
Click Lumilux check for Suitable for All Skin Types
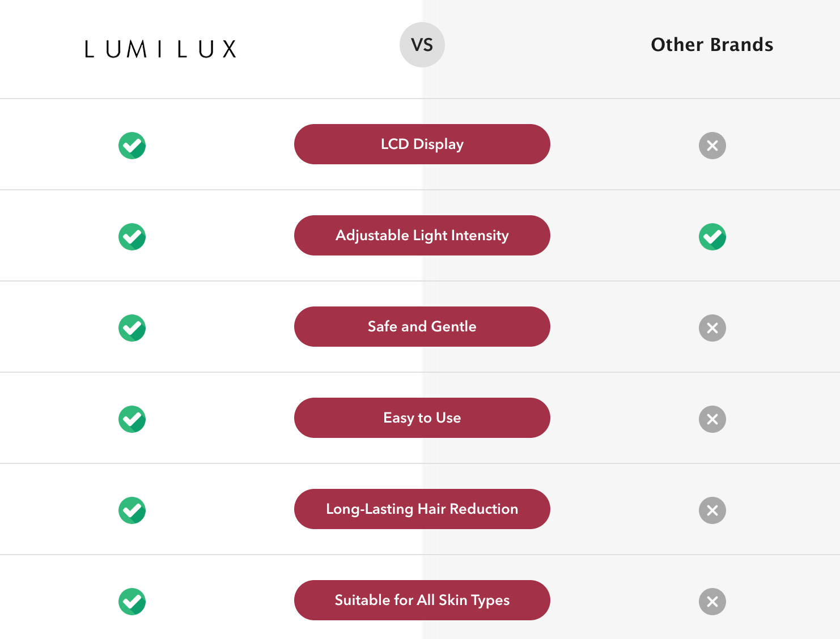click(x=132, y=602)
